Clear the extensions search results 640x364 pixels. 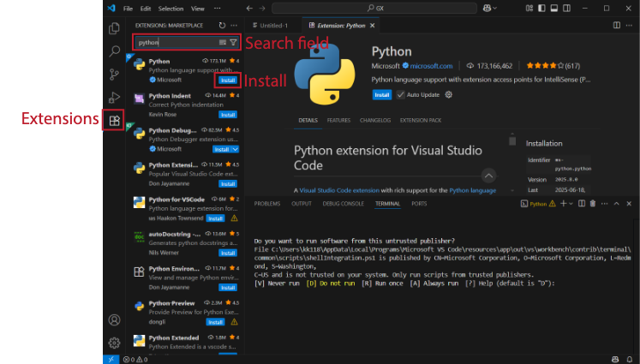[x=223, y=43]
